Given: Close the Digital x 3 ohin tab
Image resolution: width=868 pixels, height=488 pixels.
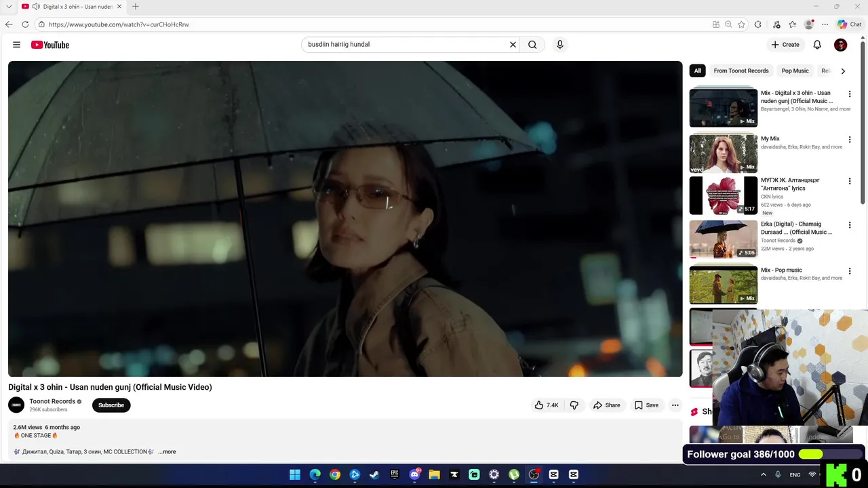Looking at the screenshot, I should pos(119,7).
